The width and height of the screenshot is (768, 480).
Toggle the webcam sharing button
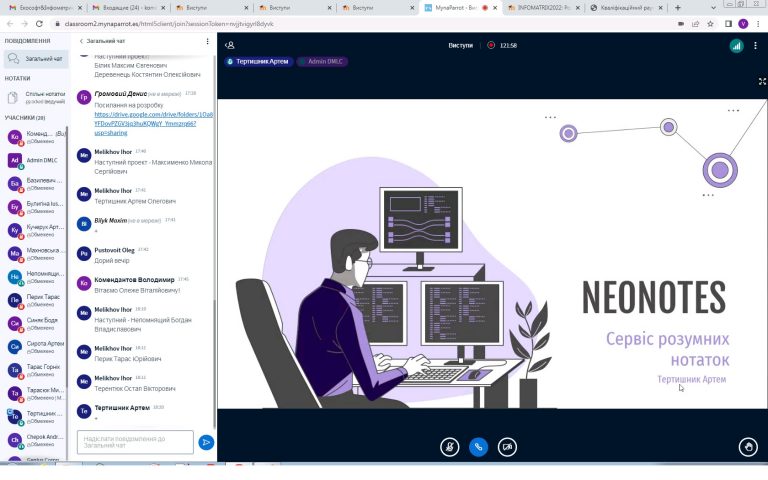click(508, 447)
